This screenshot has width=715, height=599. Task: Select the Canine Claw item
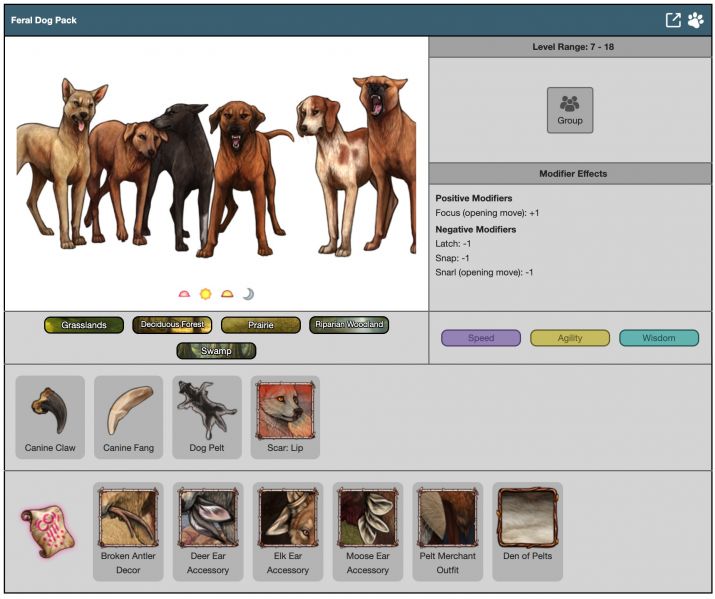49,417
